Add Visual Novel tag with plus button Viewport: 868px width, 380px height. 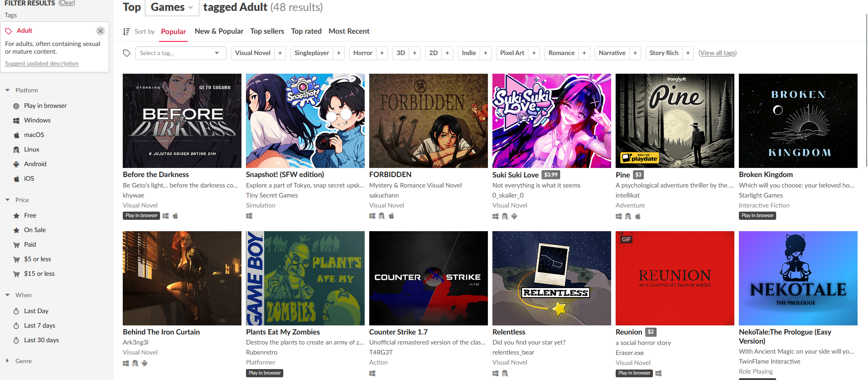[x=280, y=53]
